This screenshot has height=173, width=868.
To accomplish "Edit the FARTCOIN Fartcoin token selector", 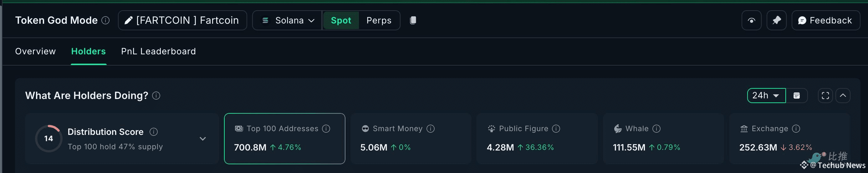I will click(182, 21).
